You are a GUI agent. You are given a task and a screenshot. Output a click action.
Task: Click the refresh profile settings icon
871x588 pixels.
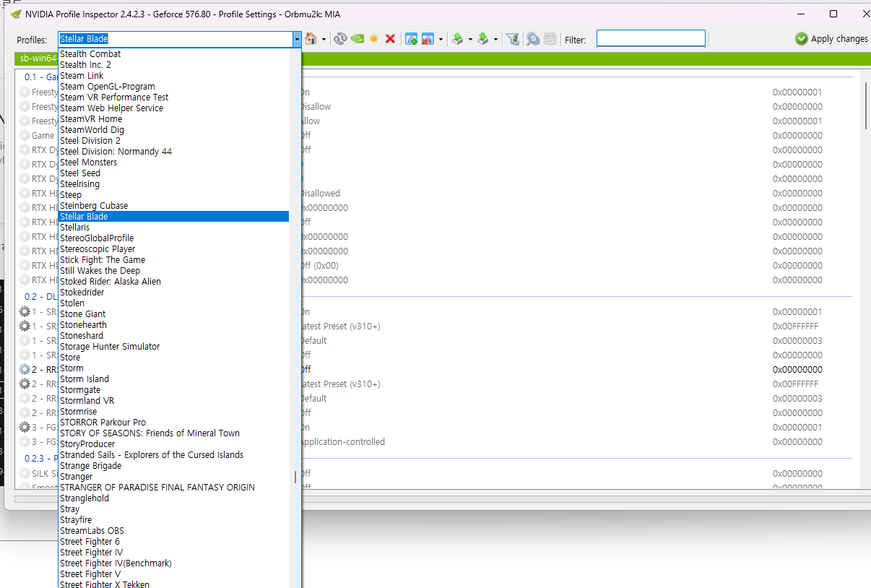[x=340, y=39]
